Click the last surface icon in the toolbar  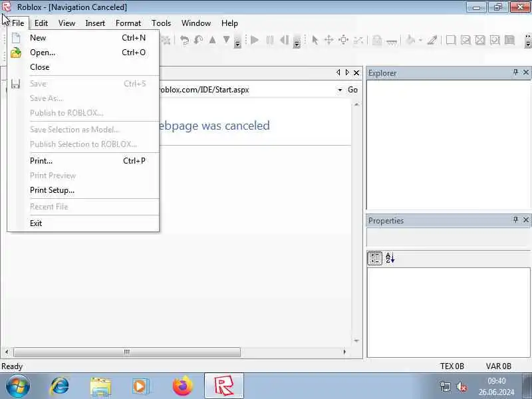pyautogui.click(x=509, y=41)
